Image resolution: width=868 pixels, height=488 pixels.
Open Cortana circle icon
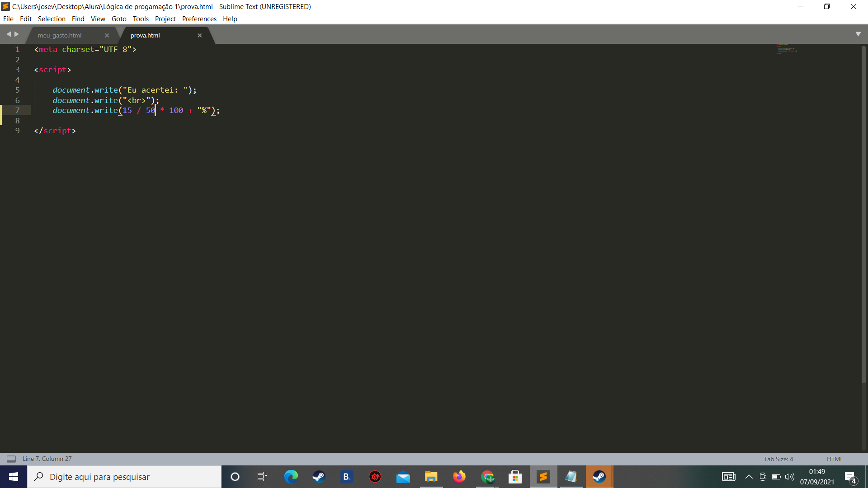(235, 477)
